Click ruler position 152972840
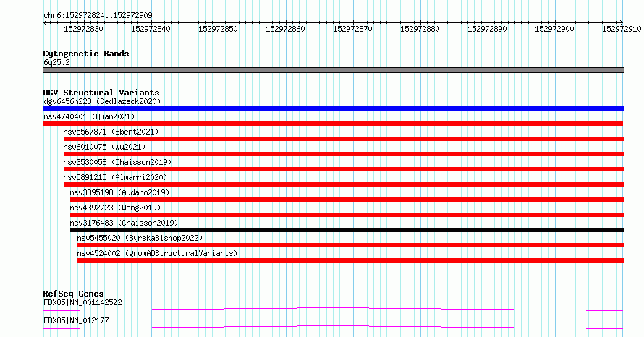This screenshot has height=337, width=644. coord(151,29)
